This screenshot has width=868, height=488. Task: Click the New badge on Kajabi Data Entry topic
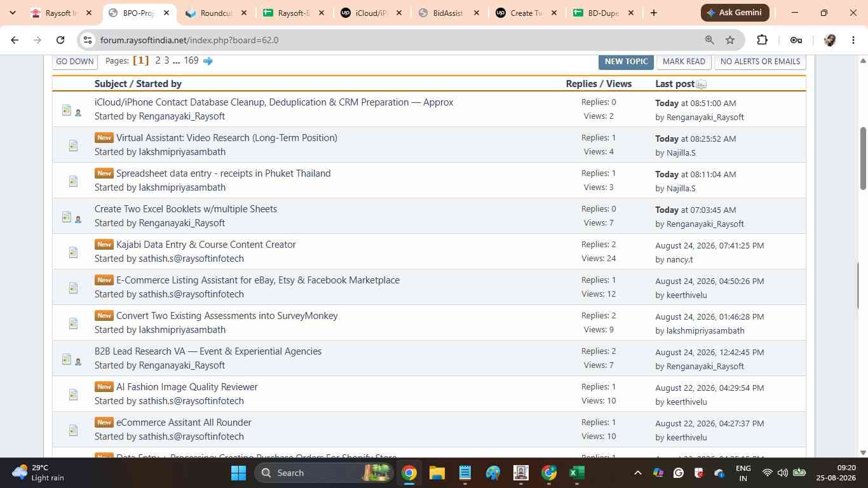coord(104,245)
